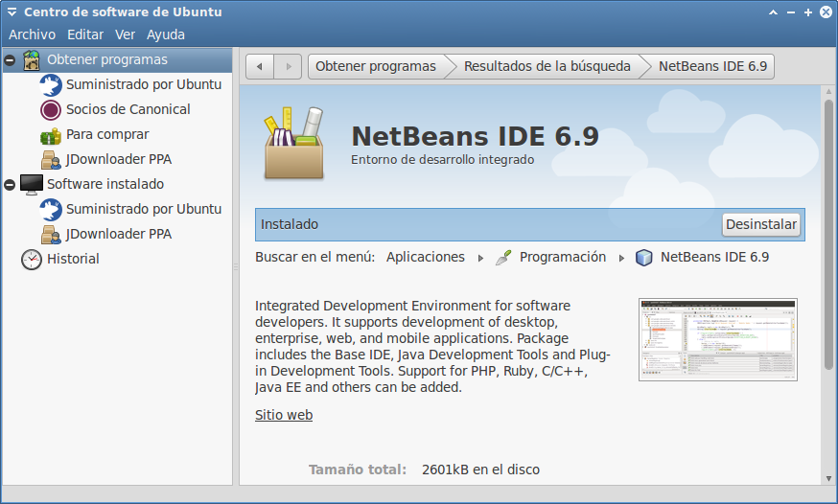Select Socios de Canonical
The image size is (838, 504).
pyautogui.click(x=128, y=109)
